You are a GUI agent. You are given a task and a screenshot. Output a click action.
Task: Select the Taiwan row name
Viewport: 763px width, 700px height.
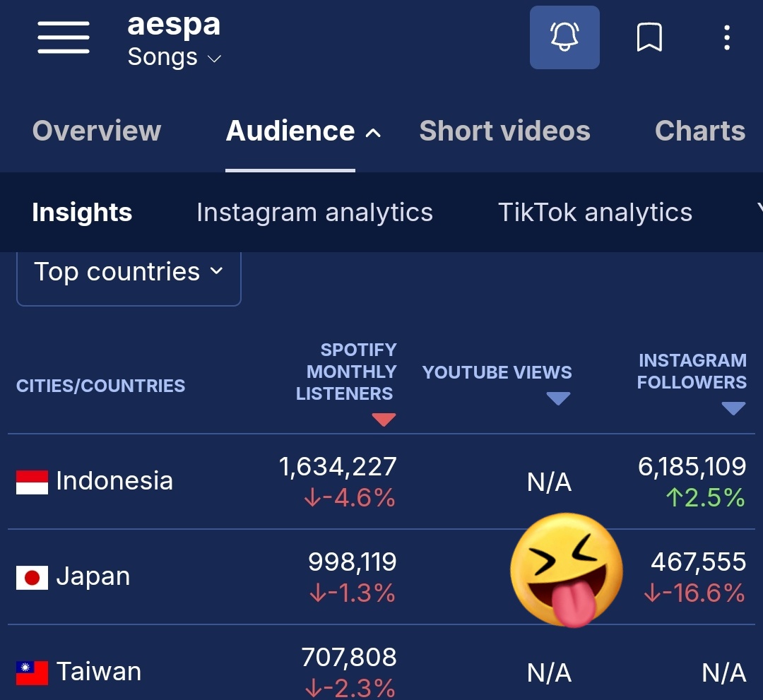point(99,672)
